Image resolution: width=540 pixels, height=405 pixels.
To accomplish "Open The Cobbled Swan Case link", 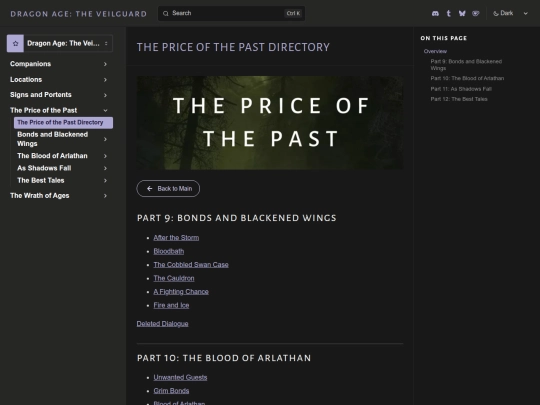I will (x=191, y=264).
